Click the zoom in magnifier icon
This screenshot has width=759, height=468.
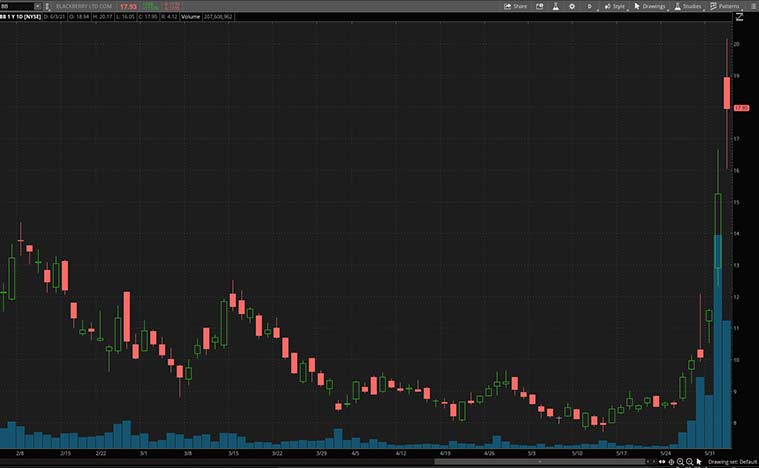click(x=680, y=461)
